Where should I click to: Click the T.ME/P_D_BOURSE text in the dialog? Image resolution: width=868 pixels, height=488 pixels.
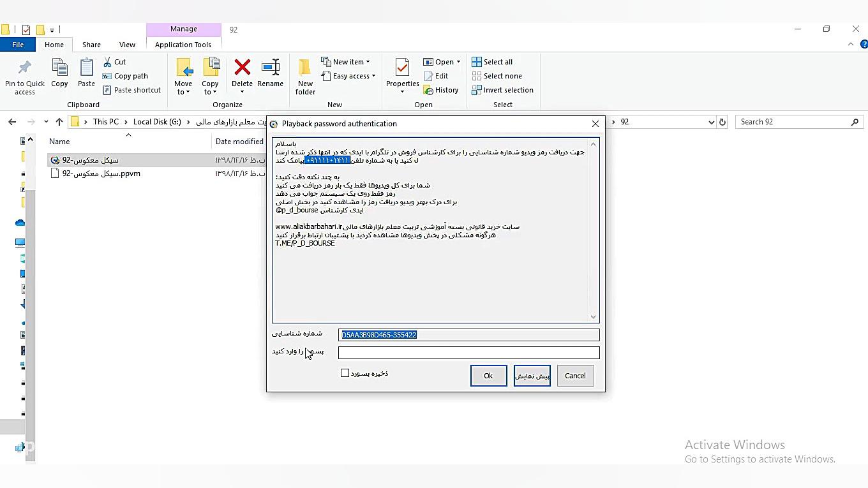tap(305, 243)
